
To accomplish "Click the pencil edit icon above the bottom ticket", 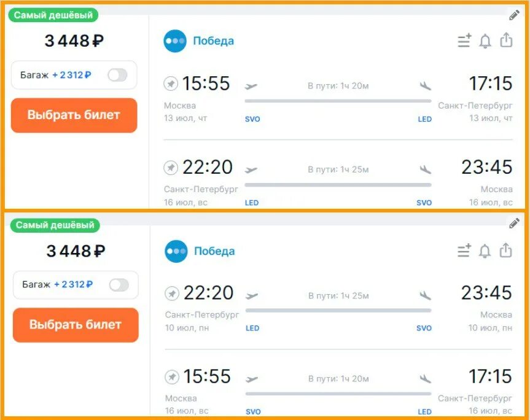I will pos(514,224).
